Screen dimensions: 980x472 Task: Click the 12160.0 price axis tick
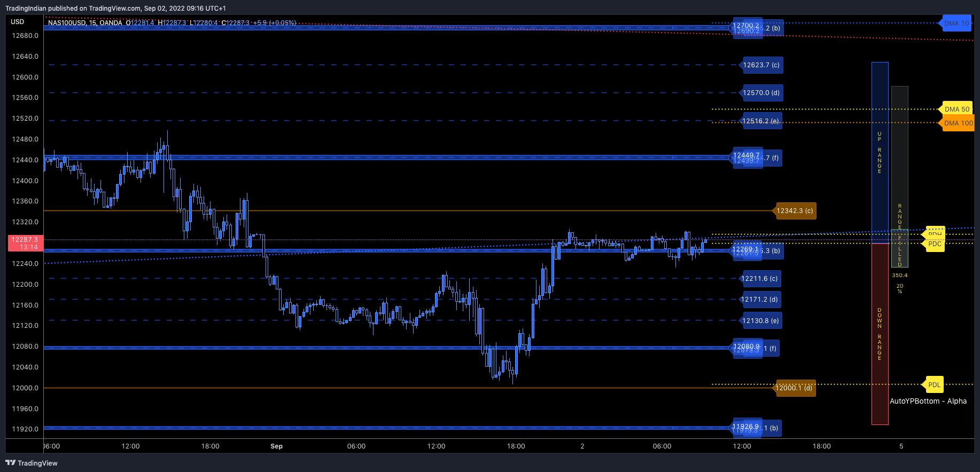point(25,305)
